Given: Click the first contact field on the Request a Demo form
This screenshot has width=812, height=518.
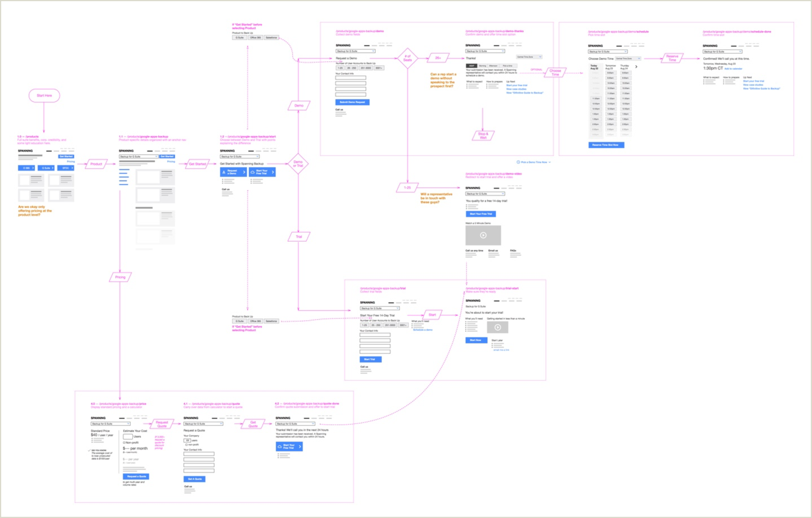Looking at the screenshot, I should tap(351, 78).
